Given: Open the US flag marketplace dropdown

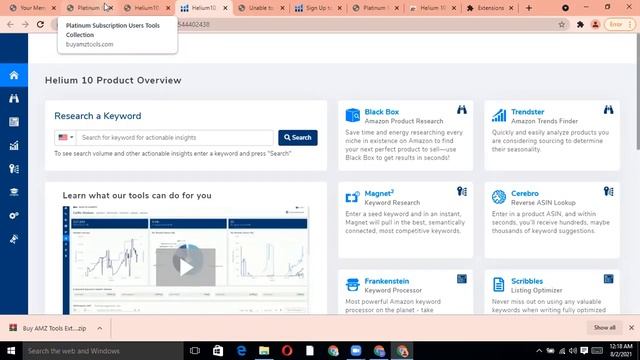Looking at the screenshot, I should (66, 138).
